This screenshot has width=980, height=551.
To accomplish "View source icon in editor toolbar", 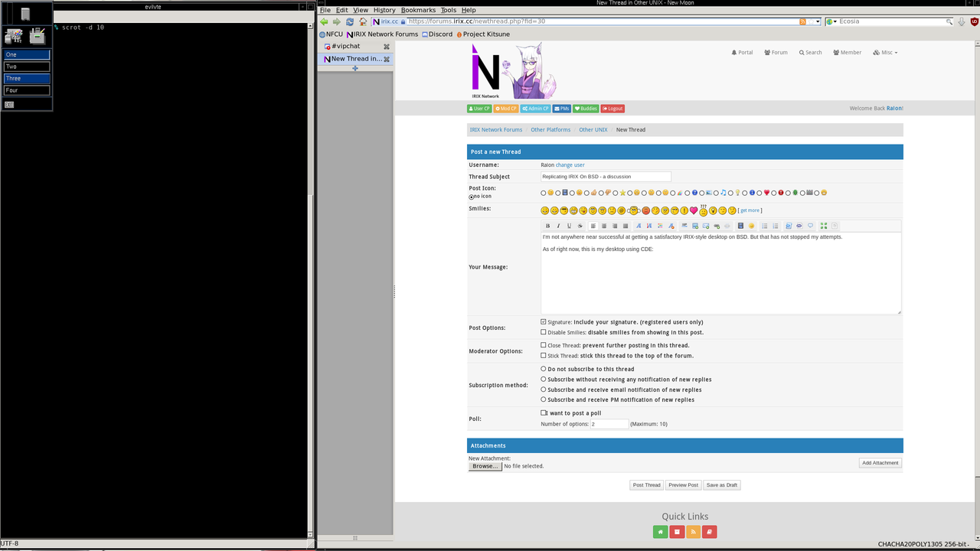I will tap(835, 226).
